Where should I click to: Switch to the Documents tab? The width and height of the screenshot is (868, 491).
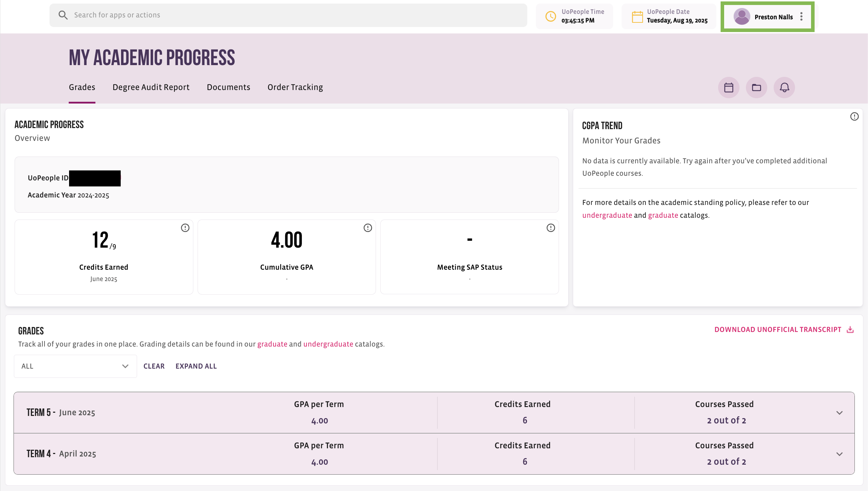coord(229,87)
